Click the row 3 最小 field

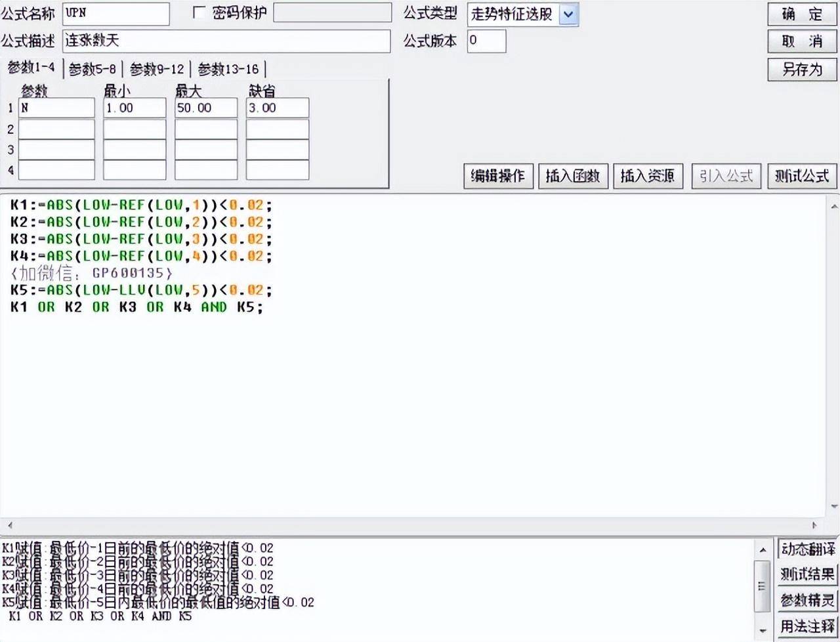coord(135,149)
